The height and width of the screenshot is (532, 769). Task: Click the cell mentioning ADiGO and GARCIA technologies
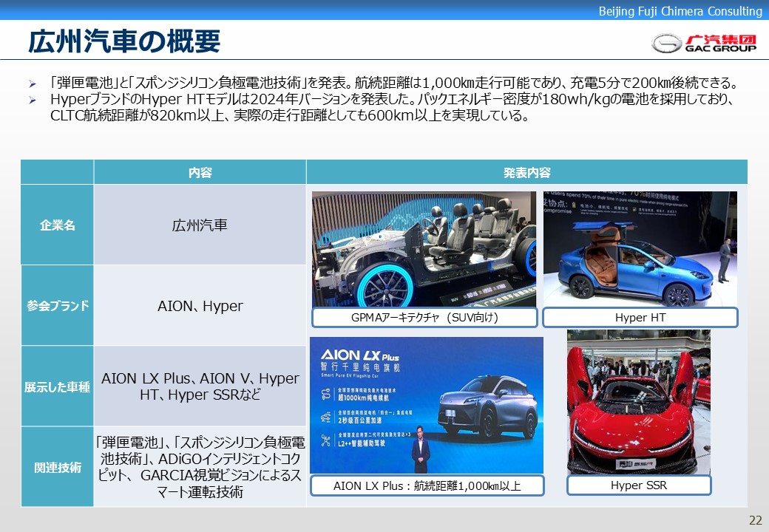coord(200,467)
